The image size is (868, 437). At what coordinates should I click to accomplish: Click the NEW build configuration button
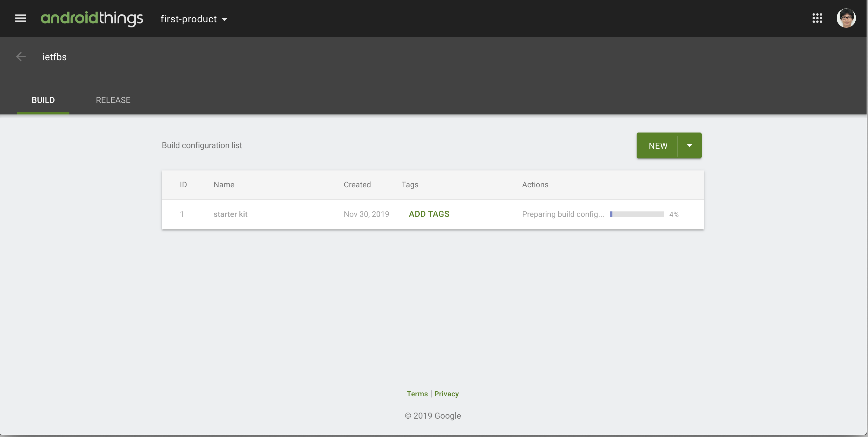(x=658, y=145)
